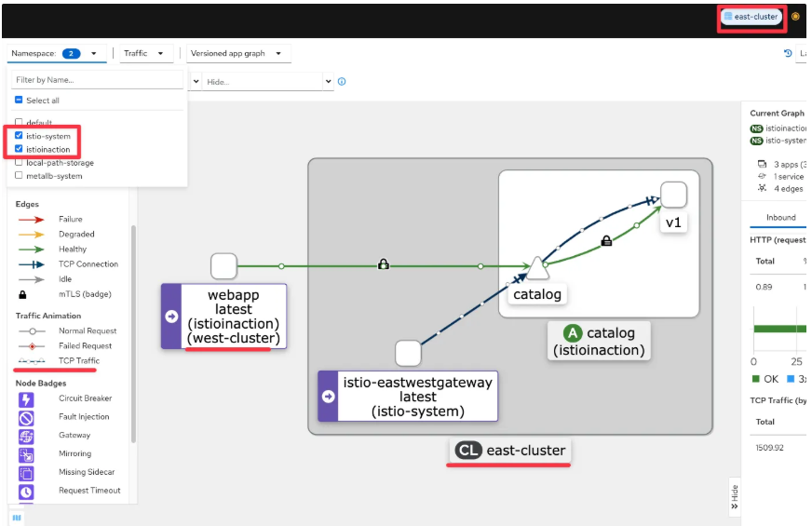Click the Hide... input field
Screen dimensions: 812x526
tap(264, 82)
